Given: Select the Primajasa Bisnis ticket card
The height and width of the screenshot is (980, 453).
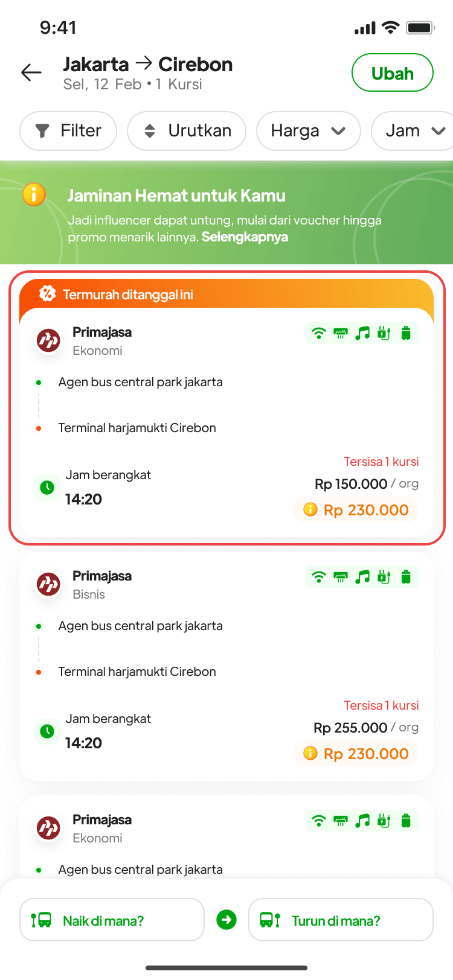Looking at the screenshot, I should click(x=226, y=667).
